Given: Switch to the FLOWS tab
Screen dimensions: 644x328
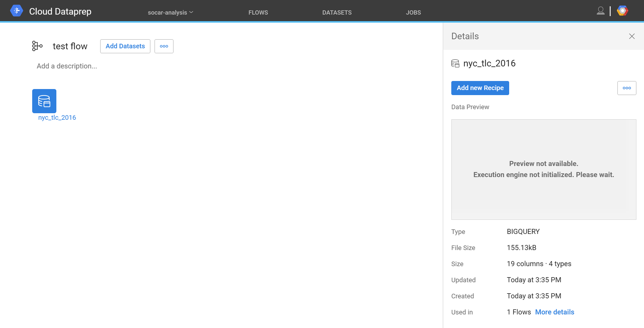Looking at the screenshot, I should tap(258, 12).
